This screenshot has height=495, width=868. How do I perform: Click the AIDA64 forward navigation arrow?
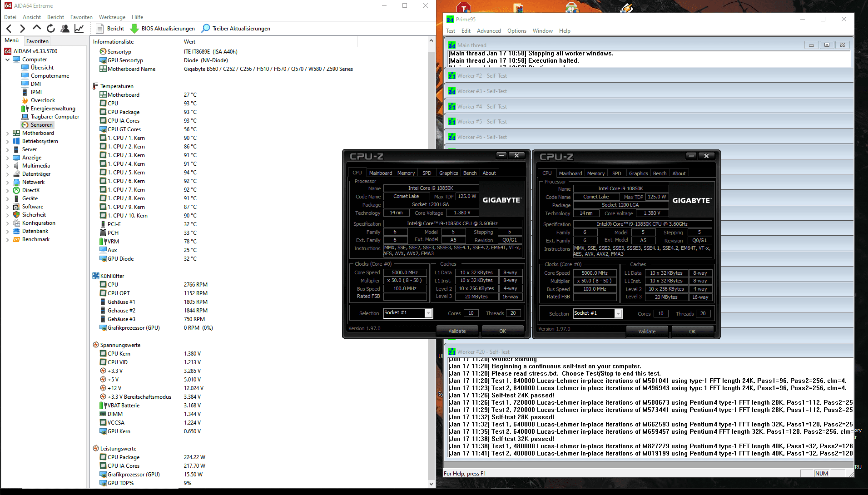(x=23, y=29)
